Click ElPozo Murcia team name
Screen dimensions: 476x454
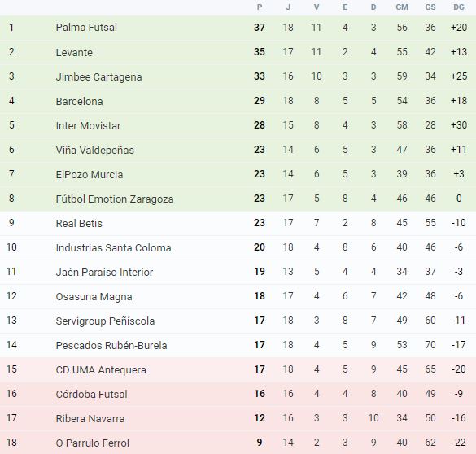click(x=90, y=174)
